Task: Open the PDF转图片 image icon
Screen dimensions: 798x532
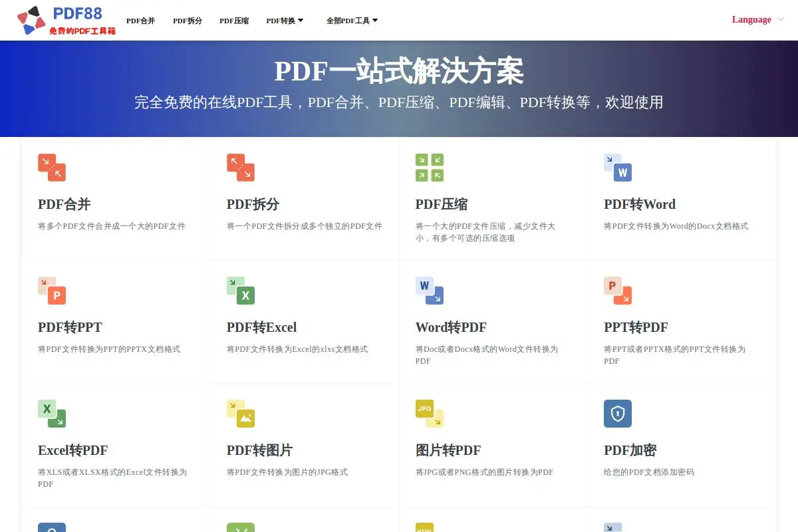Action: click(241, 414)
